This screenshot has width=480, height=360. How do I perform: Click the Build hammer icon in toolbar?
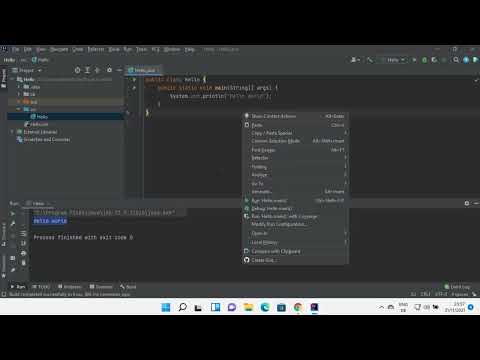click(370, 60)
